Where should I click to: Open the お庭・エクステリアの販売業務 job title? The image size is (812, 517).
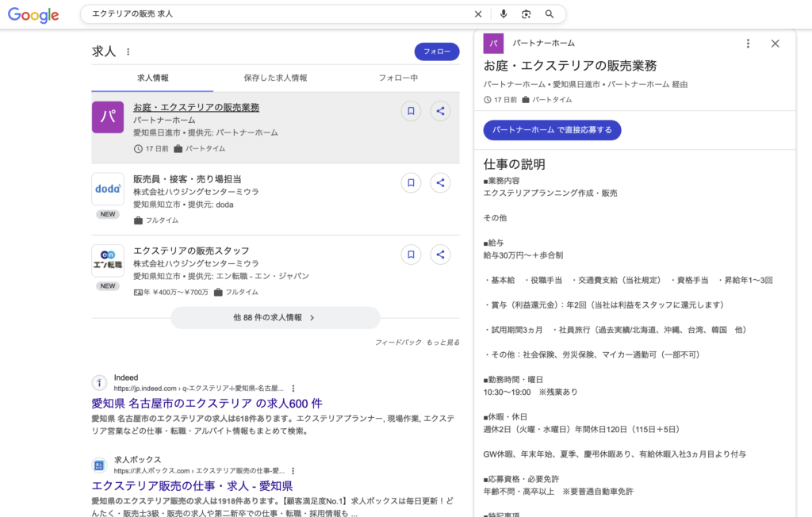(x=197, y=107)
